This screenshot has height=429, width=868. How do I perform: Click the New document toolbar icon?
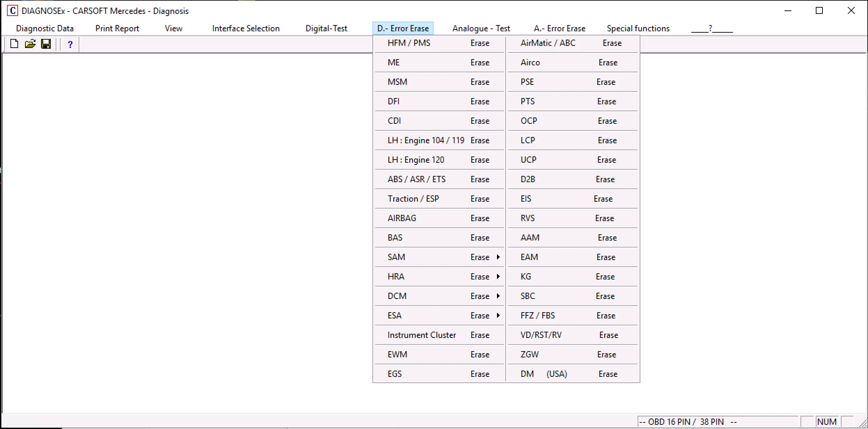coord(14,44)
